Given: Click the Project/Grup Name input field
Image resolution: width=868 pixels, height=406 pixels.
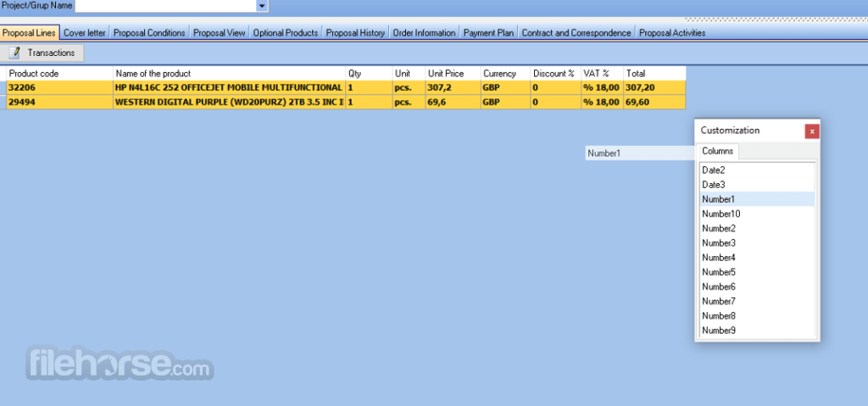Looking at the screenshot, I should 165,6.
